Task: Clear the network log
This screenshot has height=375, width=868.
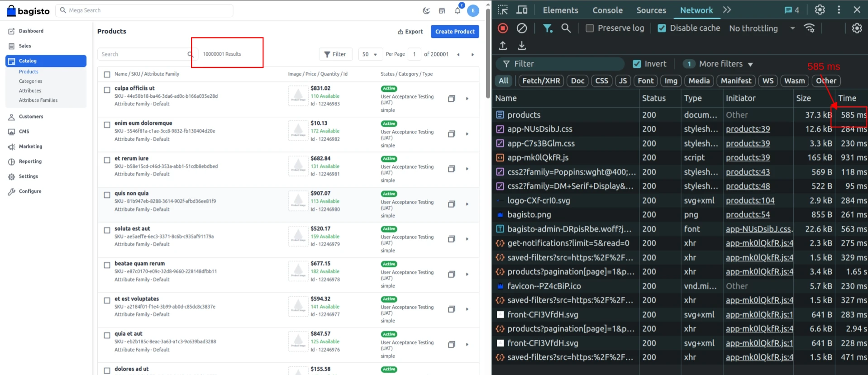Action: pos(522,28)
